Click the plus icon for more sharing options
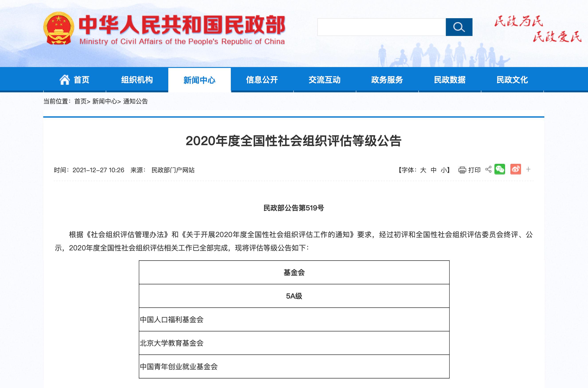This screenshot has width=588, height=388. tap(528, 170)
